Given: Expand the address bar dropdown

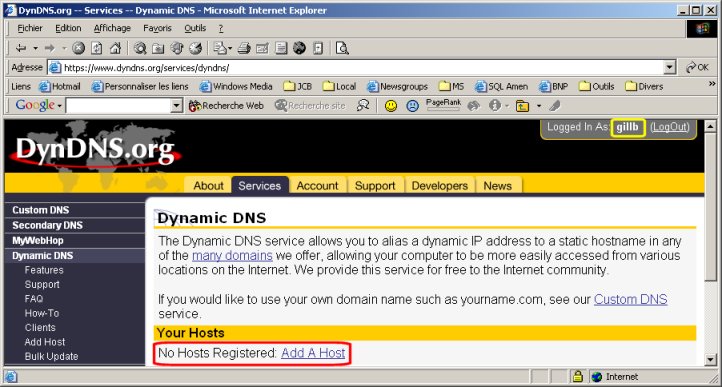Looking at the screenshot, I should tap(670, 68).
